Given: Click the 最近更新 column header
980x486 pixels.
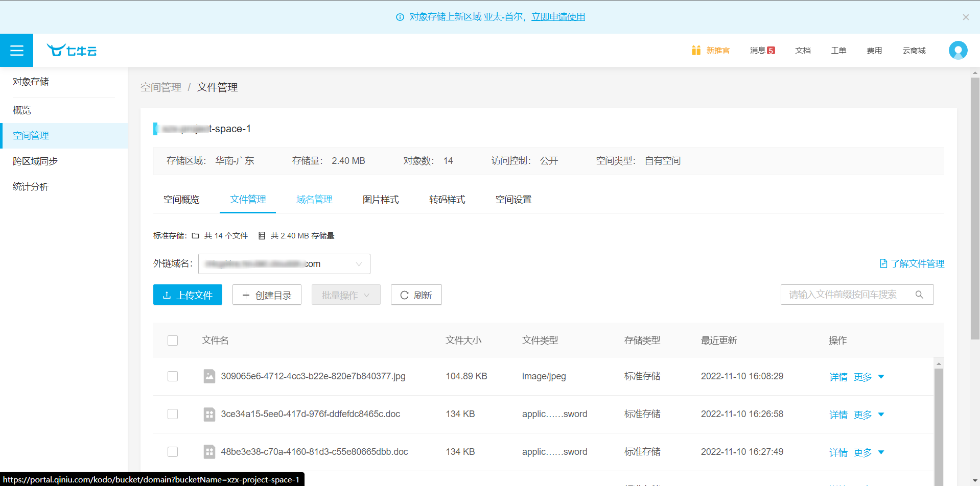Looking at the screenshot, I should [x=719, y=341].
